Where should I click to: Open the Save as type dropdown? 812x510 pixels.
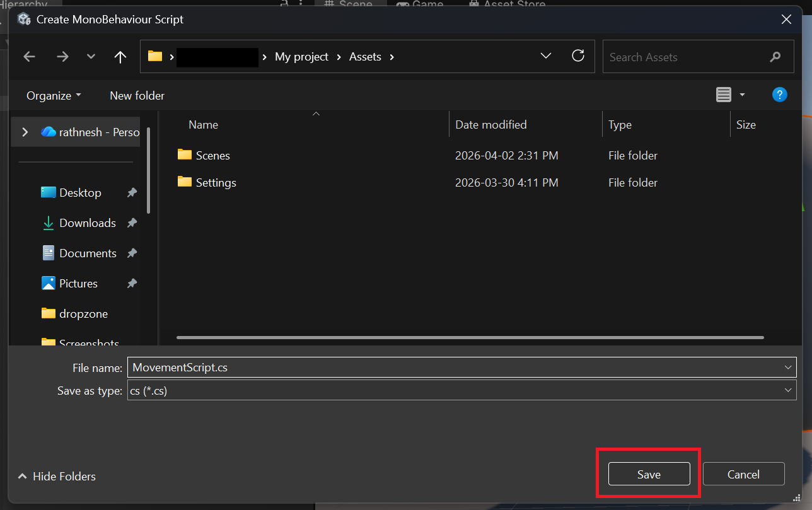click(787, 390)
